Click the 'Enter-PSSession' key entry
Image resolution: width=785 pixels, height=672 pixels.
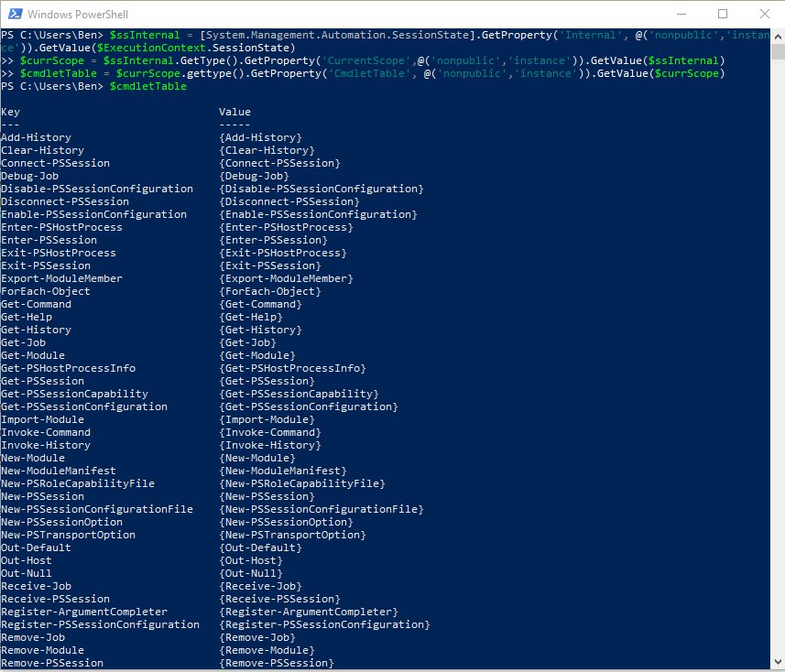(49, 240)
